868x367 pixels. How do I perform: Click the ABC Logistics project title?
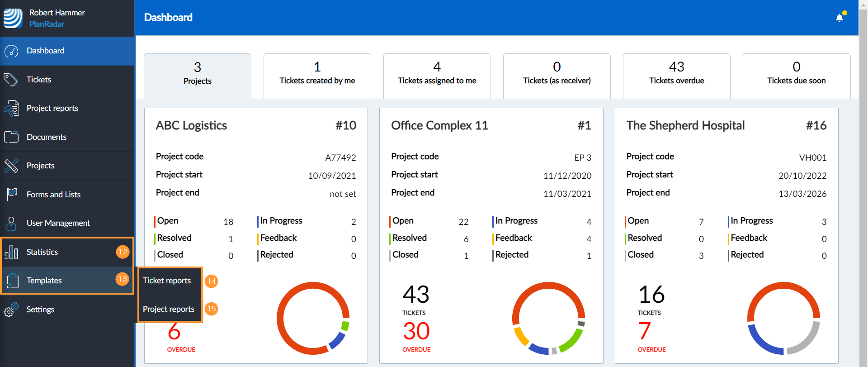point(191,125)
